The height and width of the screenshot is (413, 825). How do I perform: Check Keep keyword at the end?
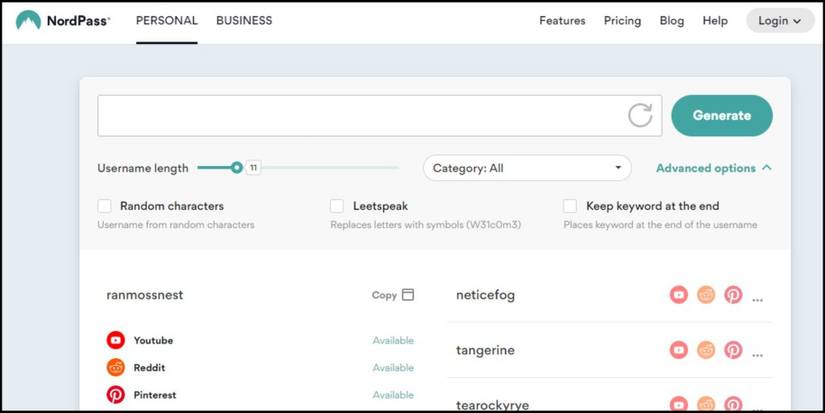click(570, 206)
